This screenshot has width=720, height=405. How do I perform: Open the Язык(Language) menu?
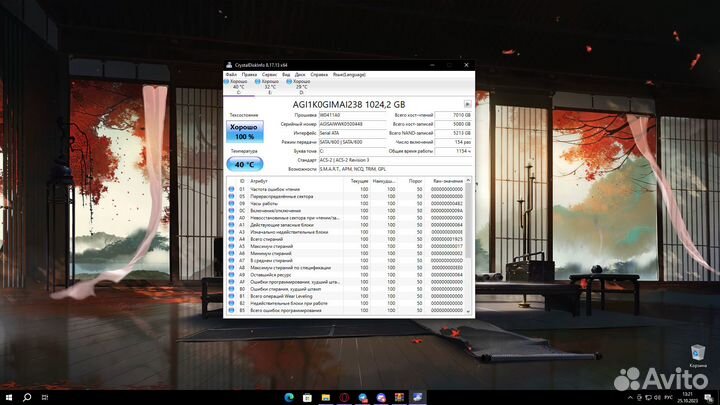click(349, 74)
